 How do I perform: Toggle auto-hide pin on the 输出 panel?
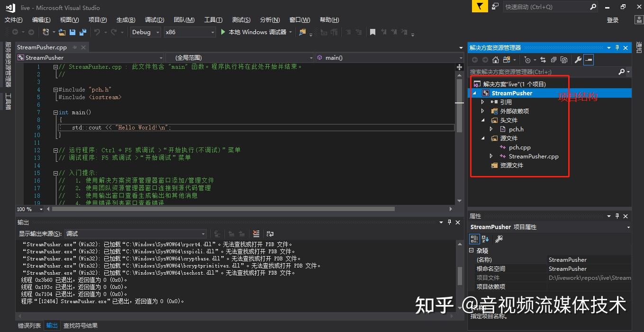click(449, 221)
